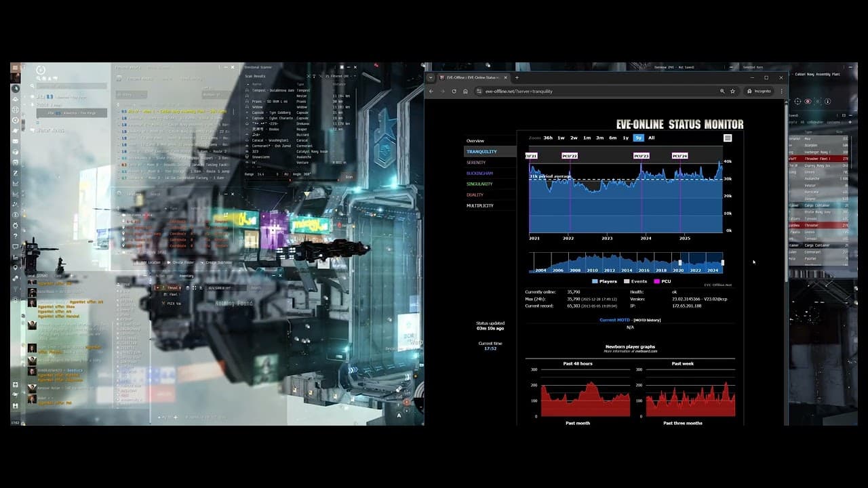This screenshot has width=868, height=488.
Task: Click the character portrait in Neocom
Action: click(x=15, y=78)
